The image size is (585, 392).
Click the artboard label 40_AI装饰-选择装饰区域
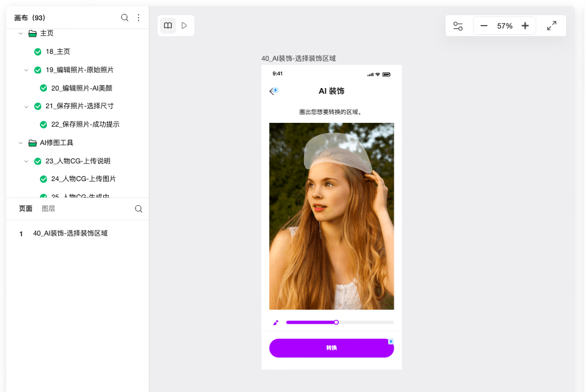tap(298, 58)
